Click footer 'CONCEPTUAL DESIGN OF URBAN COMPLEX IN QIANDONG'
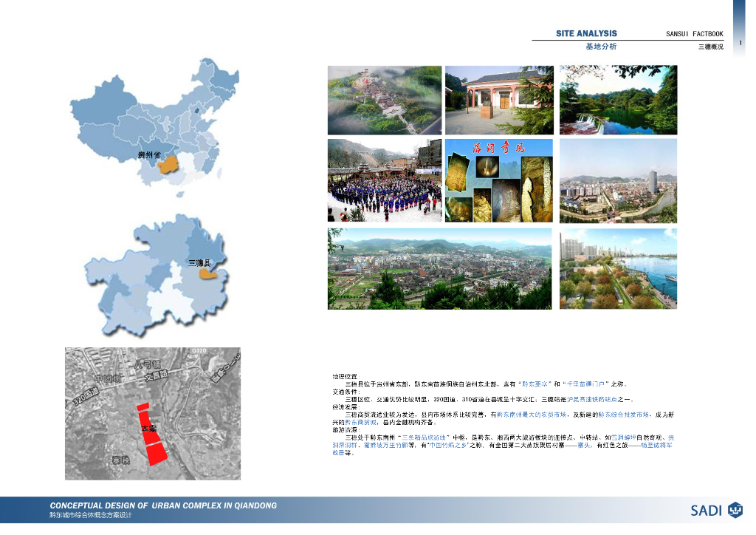The height and width of the screenshot is (535, 756). [x=163, y=505]
